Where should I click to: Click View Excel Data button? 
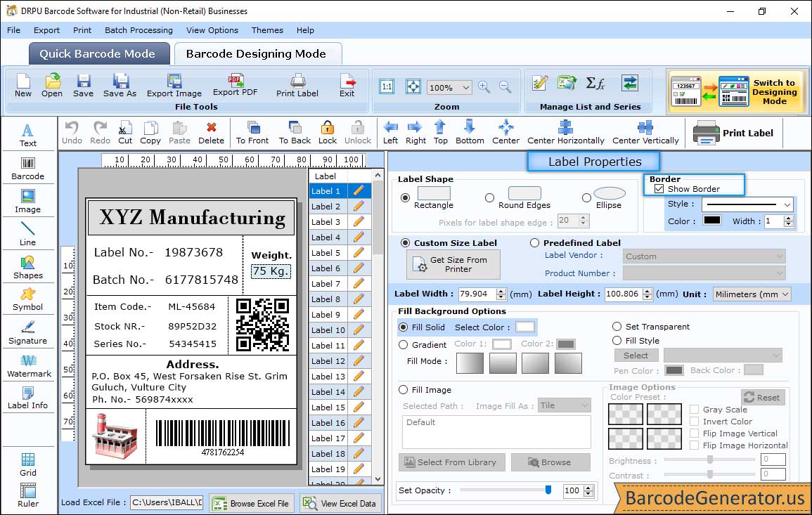341,503
